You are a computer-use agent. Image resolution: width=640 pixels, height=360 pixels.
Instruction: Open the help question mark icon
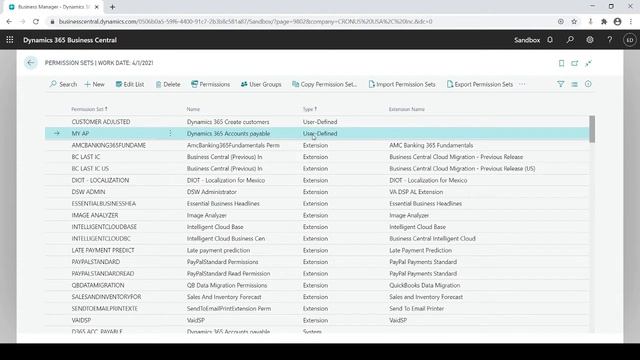point(609,40)
